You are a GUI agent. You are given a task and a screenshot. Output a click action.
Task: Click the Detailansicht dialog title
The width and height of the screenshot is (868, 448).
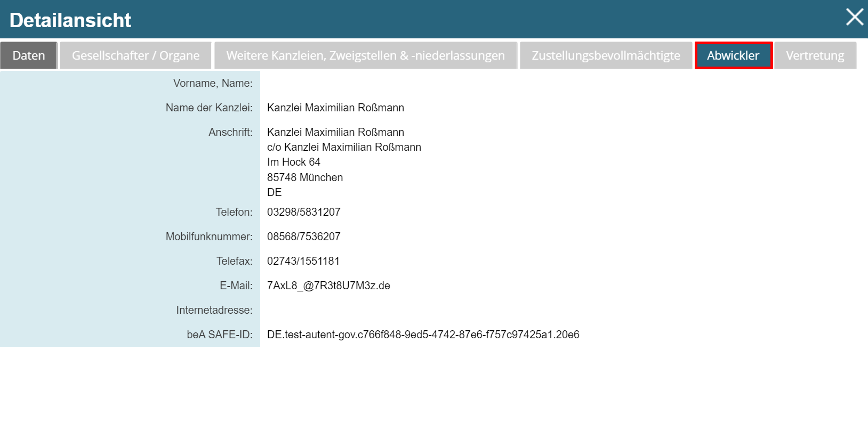point(70,20)
